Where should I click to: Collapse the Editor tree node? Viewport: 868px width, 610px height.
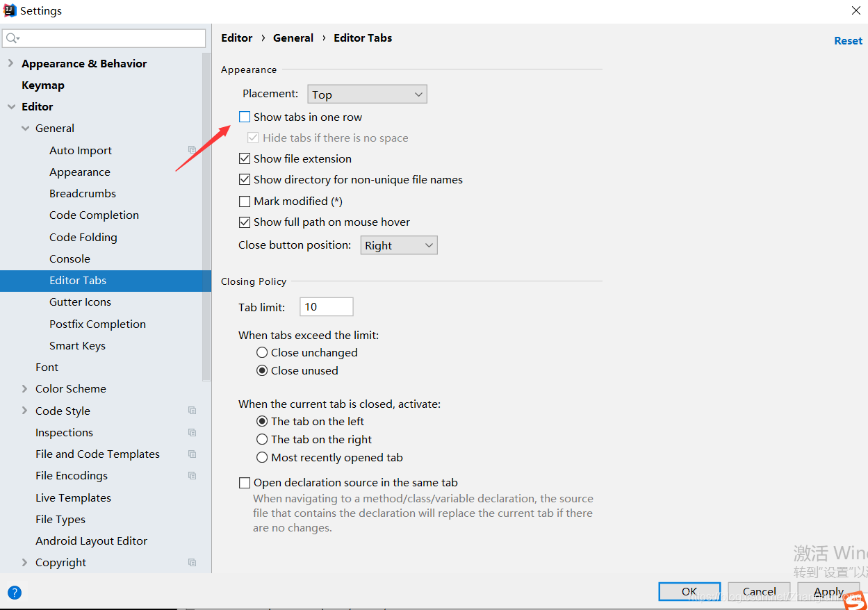pos(10,106)
